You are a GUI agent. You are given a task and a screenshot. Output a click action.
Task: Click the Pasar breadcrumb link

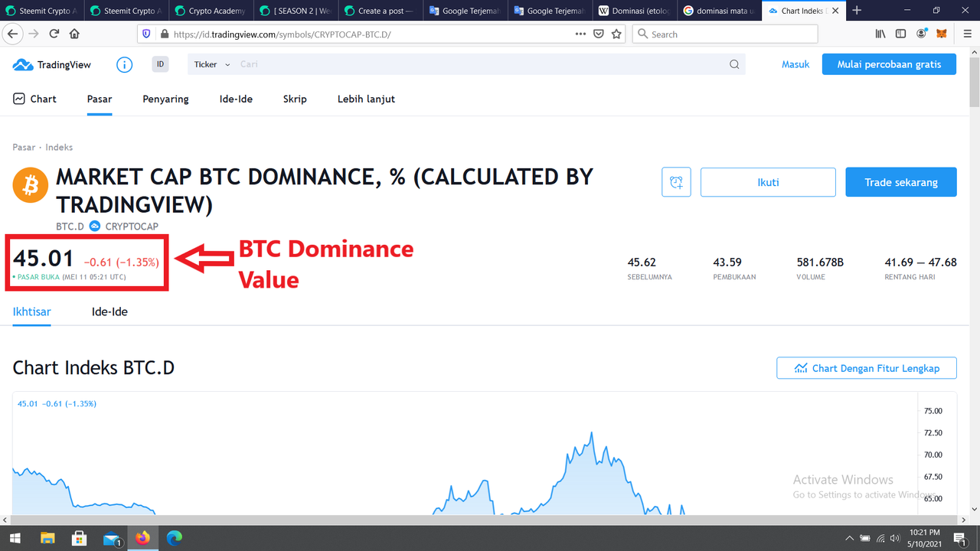pyautogui.click(x=24, y=147)
